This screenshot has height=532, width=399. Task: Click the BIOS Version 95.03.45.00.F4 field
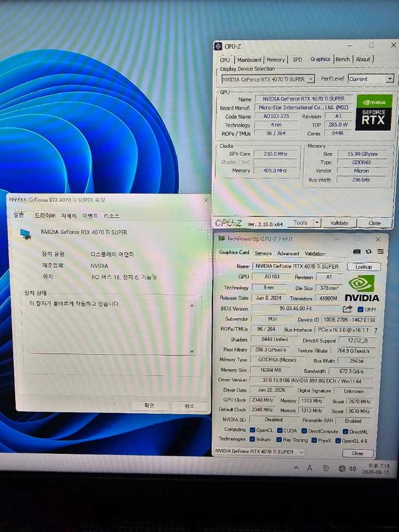pos(295,309)
